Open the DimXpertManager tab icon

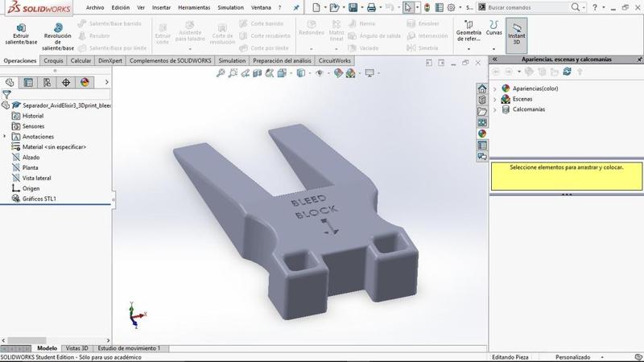66,83
